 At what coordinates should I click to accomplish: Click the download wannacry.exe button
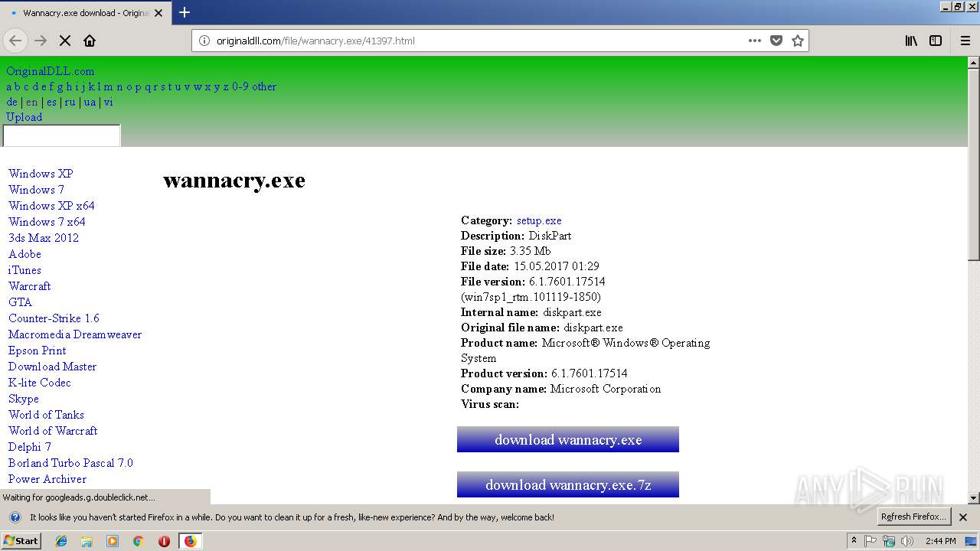[x=568, y=439]
